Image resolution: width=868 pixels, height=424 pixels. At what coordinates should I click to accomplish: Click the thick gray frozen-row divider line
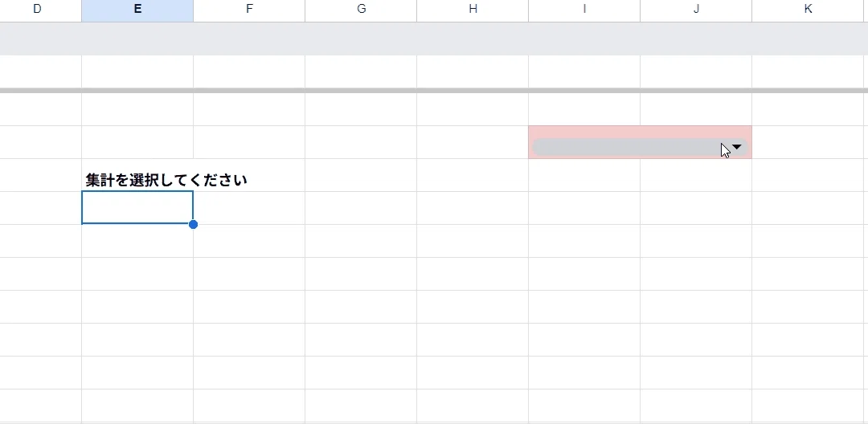(x=434, y=90)
